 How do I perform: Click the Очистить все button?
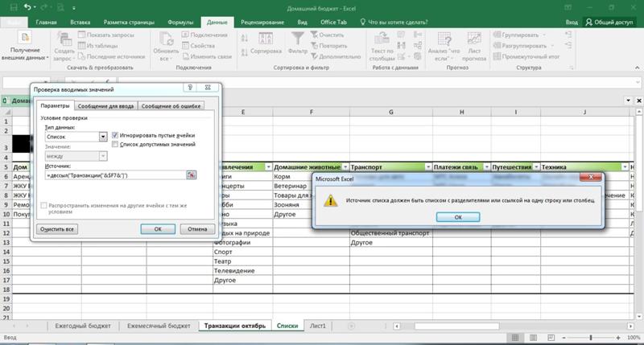(x=58, y=228)
